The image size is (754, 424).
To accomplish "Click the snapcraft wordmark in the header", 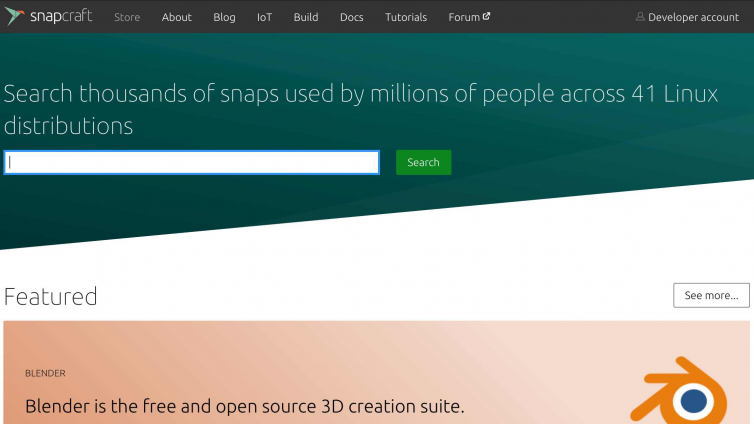I will [x=60, y=16].
